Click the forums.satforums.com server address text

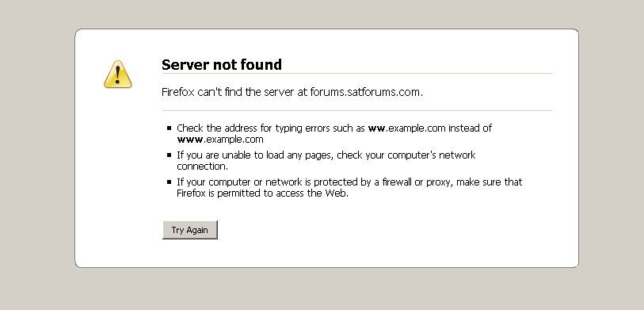[x=365, y=92]
